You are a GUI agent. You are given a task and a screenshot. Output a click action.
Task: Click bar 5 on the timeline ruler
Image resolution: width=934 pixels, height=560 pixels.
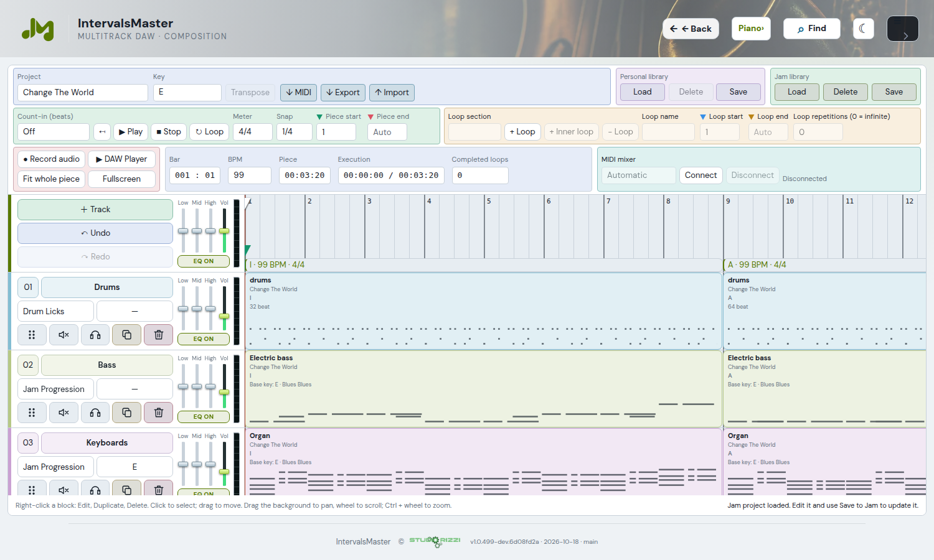click(489, 201)
